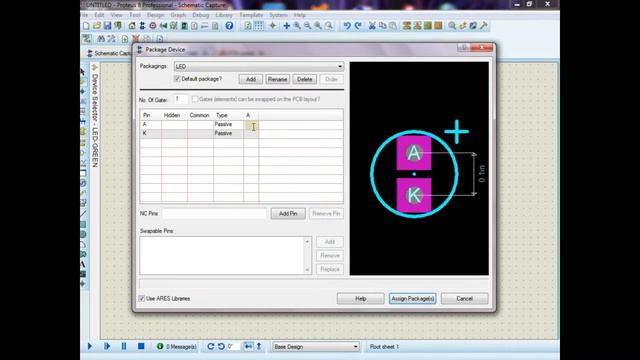The image size is (640, 360).
Task: Click the rotation angle field showing 0°
Action: pos(232,347)
